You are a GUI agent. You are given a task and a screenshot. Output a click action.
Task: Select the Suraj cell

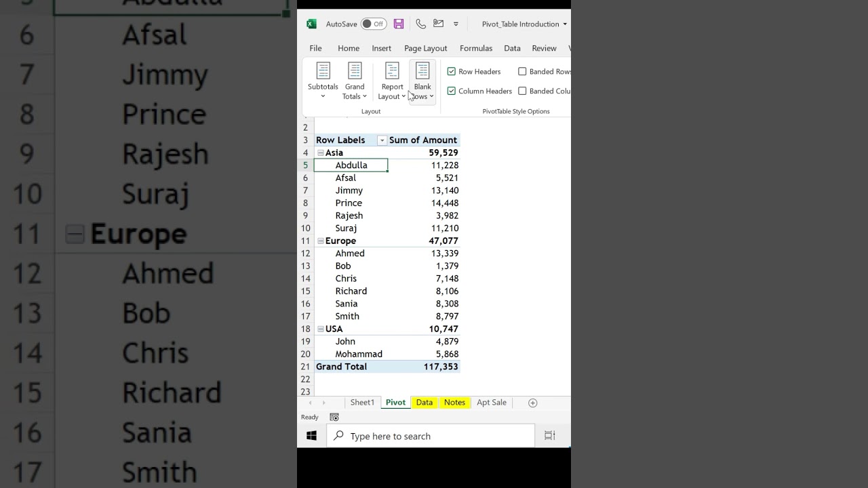pyautogui.click(x=351, y=228)
